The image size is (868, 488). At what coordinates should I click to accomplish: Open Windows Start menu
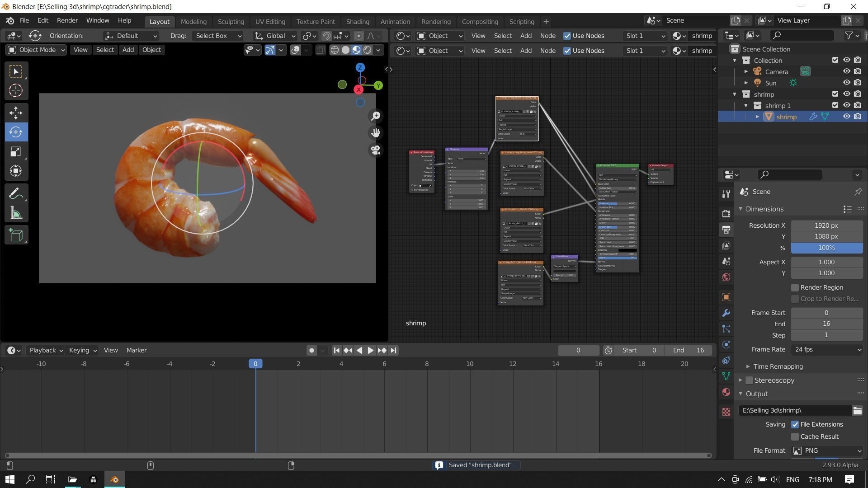pyautogui.click(x=10, y=479)
